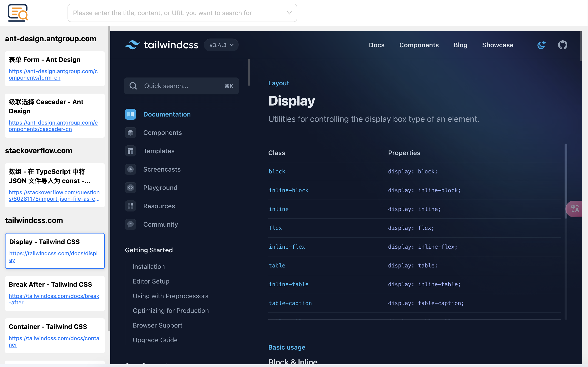Expand the search bar in sidebar
Viewport: 588px width, 367px height.
(182, 86)
